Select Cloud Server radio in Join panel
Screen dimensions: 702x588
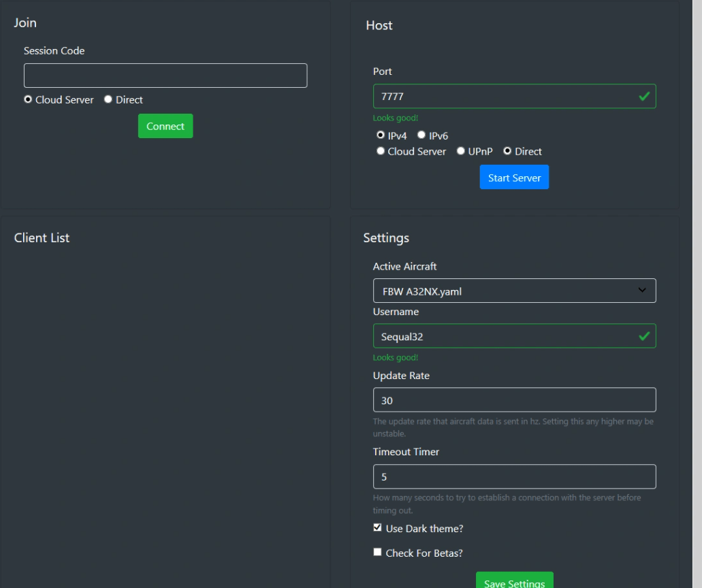click(28, 99)
